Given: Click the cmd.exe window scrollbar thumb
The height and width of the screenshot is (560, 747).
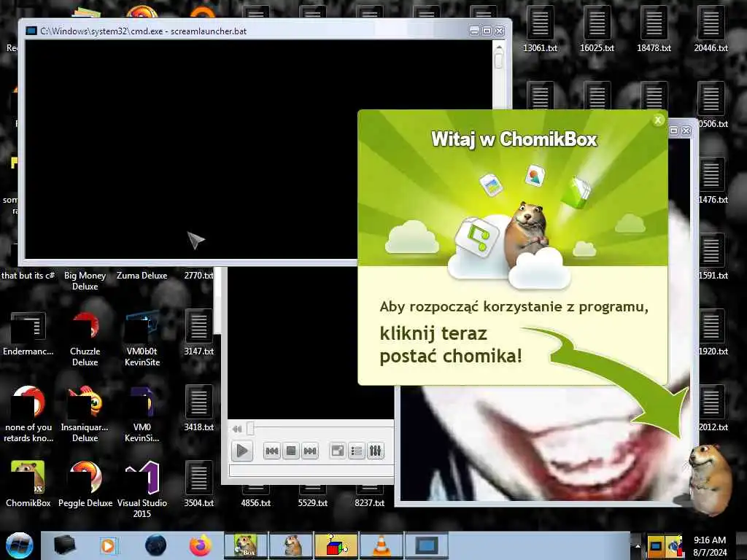Looking at the screenshot, I should click(x=498, y=61).
